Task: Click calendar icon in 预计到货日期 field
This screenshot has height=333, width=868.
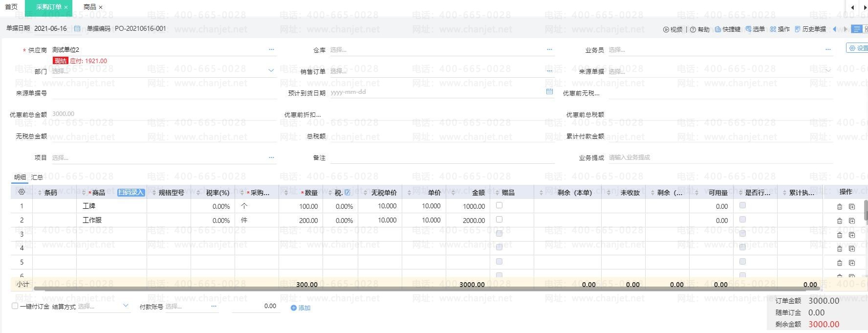Action: click(549, 92)
